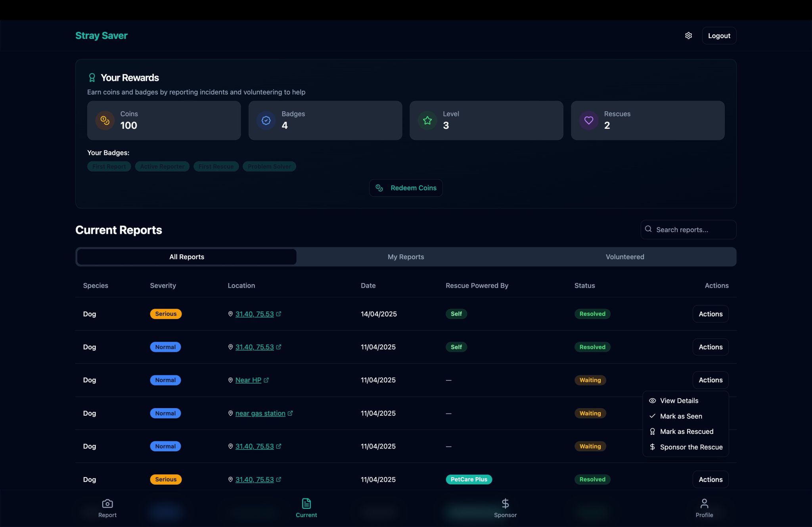
Task: Choose Mark as Rescued option
Action: click(x=686, y=432)
